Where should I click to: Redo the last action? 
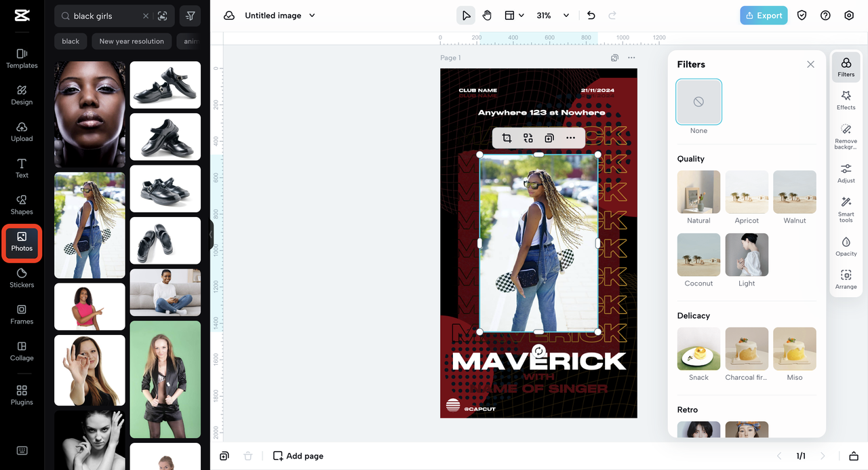click(x=612, y=16)
